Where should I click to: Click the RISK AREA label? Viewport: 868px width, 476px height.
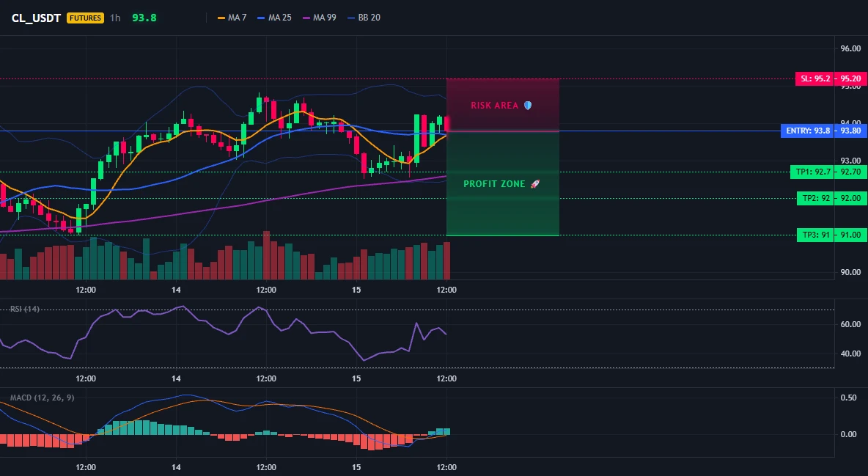[x=494, y=106]
